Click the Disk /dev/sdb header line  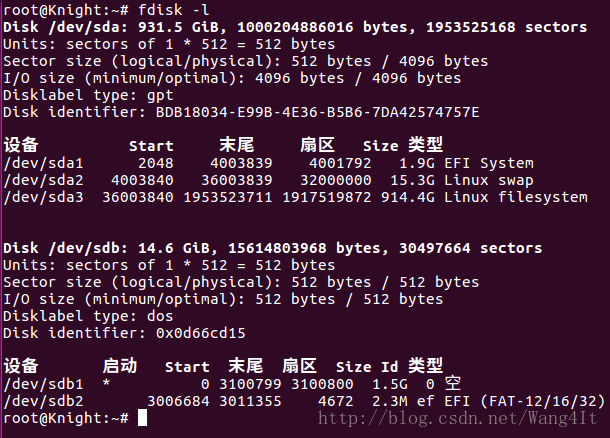(x=272, y=248)
